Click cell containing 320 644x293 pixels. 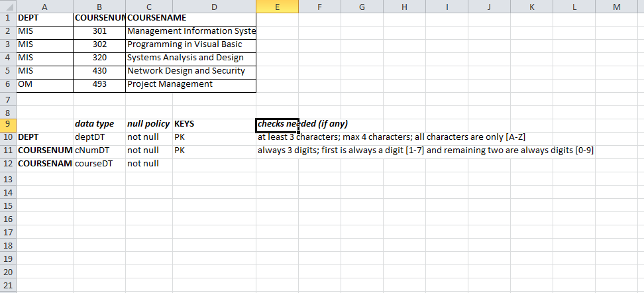click(100, 58)
